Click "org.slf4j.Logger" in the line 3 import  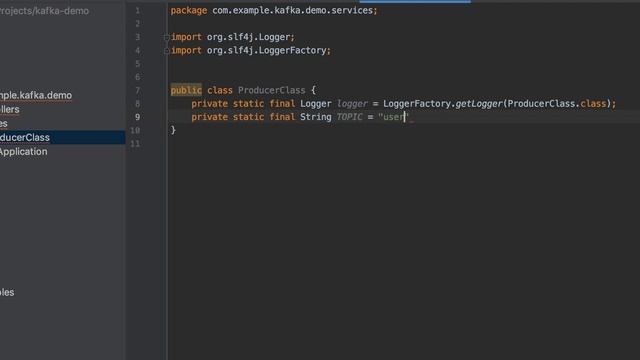[x=249, y=37]
